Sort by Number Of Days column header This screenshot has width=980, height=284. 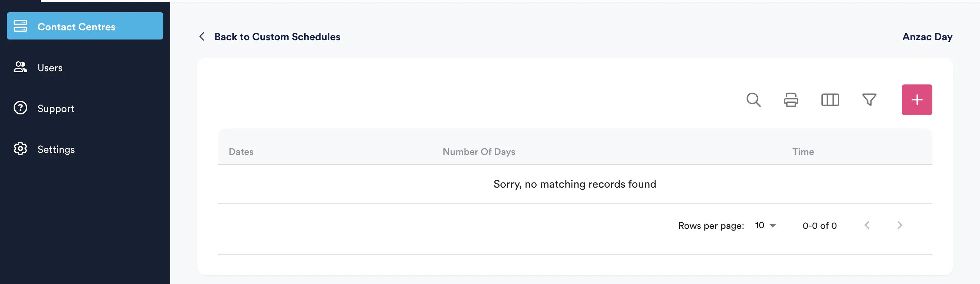tap(479, 152)
